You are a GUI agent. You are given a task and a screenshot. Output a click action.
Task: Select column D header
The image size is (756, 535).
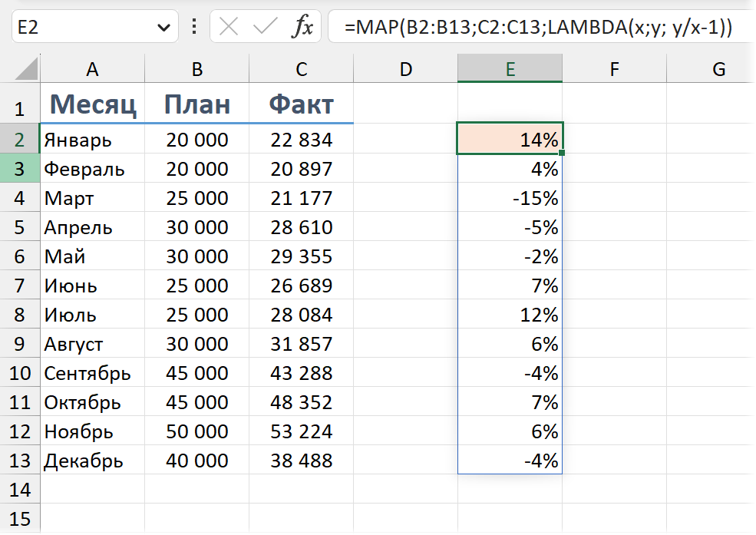pyautogui.click(x=405, y=69)
